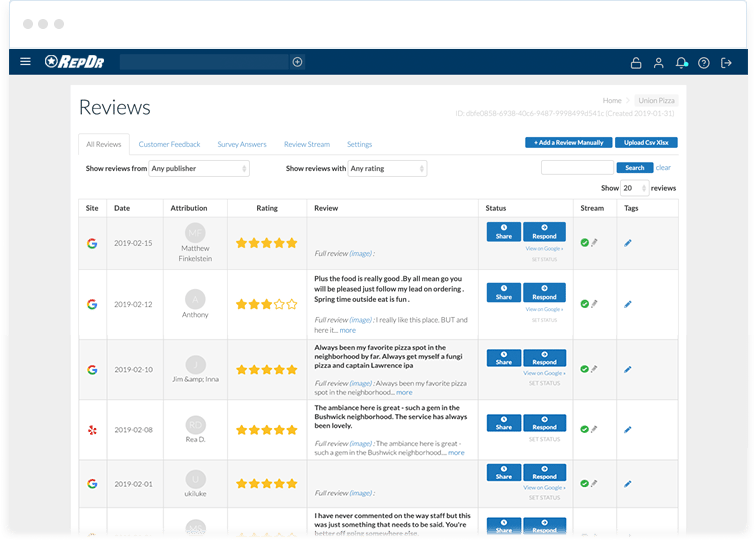Share the ukiluke review
The width and height of the screenshot is (755, 540).
pyautogui.click(x=504, y=473)
